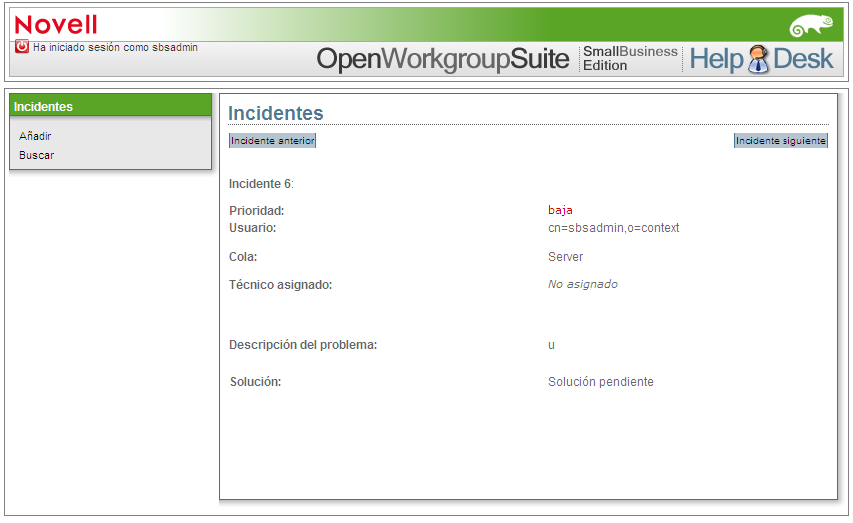Click 'Ha iniciado sesión como sbsadmin' text
The height and width of the screenshot is (523, 853).
pyautogui.click(x=115, y=47)
